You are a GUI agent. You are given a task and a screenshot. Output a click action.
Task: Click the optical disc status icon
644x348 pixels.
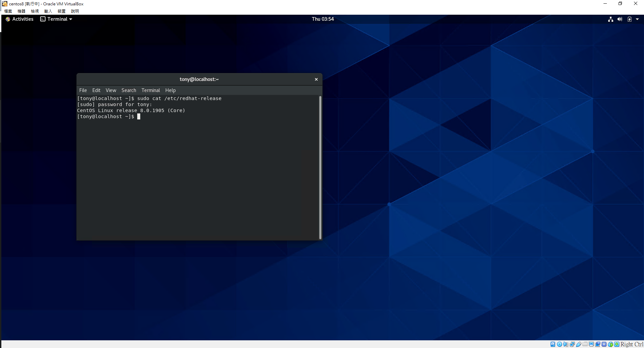click(x=559, y=344)
